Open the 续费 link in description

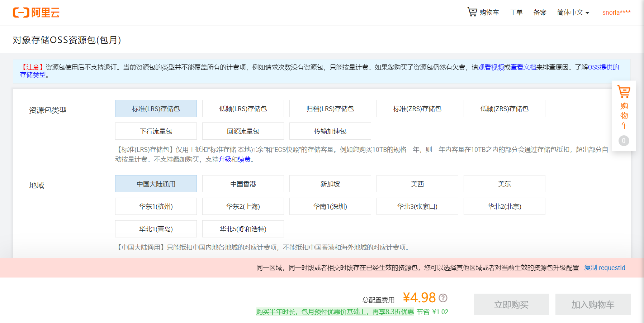click(244, 159)
